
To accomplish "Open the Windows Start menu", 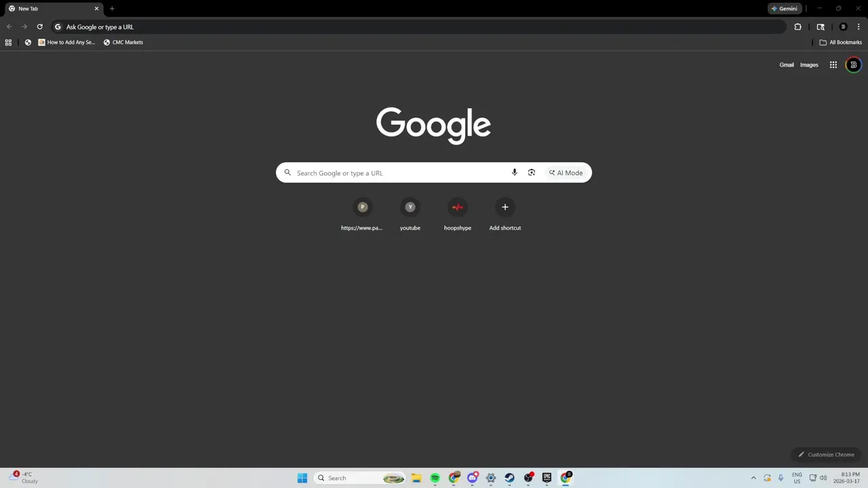I will coord(302,478).
